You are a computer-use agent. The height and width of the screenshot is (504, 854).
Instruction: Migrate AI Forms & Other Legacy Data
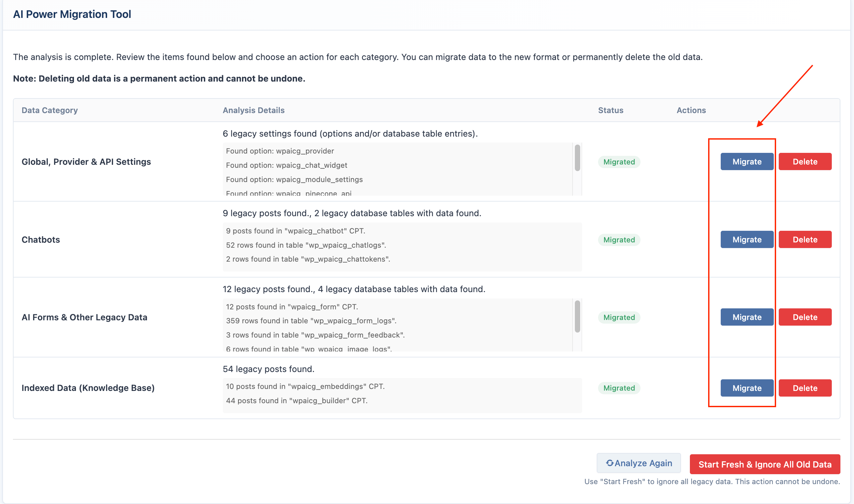tap(747, 317)
